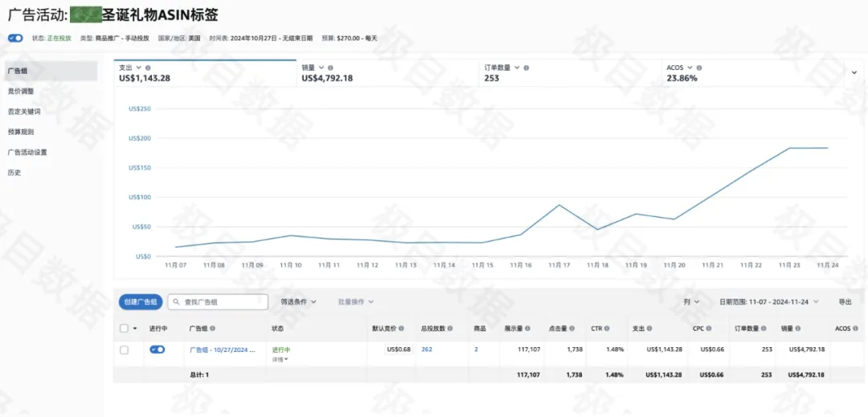The width and height of the screenshot is (868, 417).
Task: Open the bulk select arrow next to header checkbox
Action: [x=134, y=329]
